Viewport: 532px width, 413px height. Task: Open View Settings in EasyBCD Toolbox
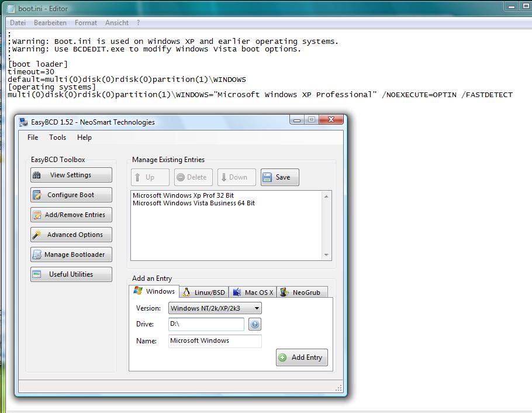71,175
